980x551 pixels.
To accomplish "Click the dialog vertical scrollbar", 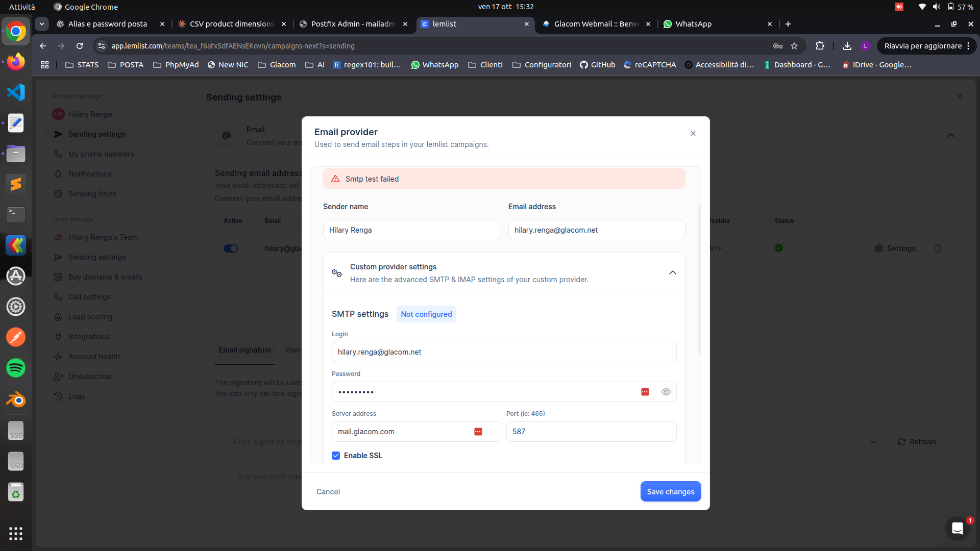I will (x=699, y=279).
